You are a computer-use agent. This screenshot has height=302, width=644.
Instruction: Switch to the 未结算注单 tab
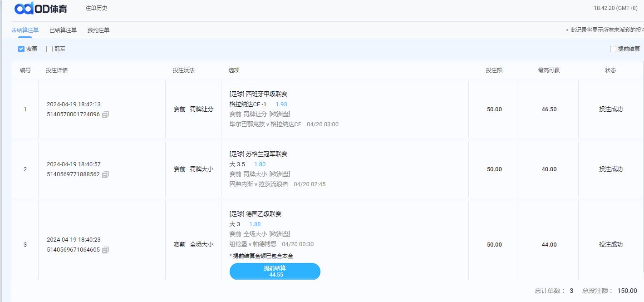tap(25, 30)
